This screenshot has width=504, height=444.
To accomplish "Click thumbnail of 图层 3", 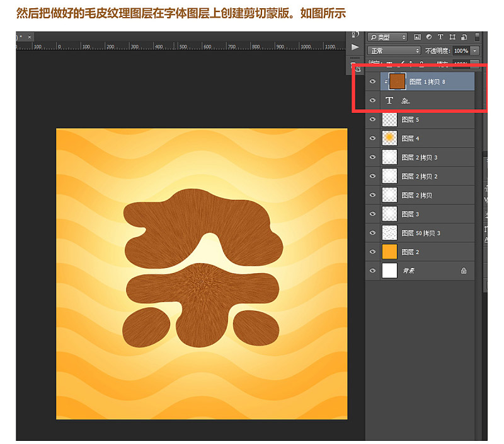I will tap(389, 214).
